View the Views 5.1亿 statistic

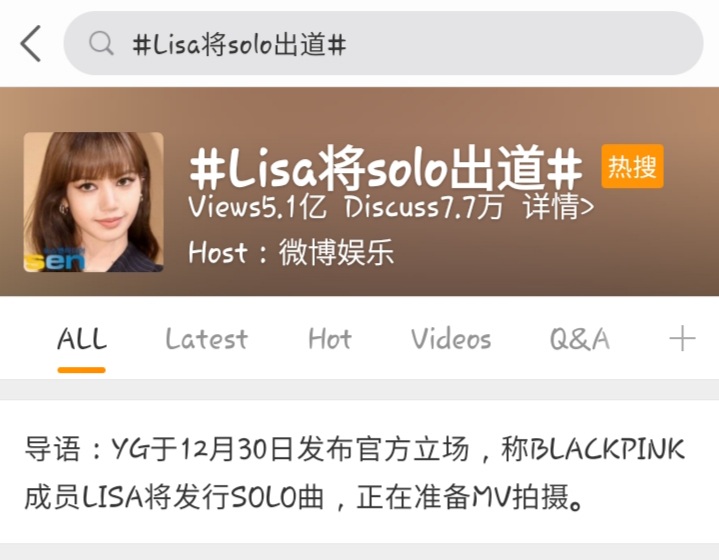coord(258,207)
